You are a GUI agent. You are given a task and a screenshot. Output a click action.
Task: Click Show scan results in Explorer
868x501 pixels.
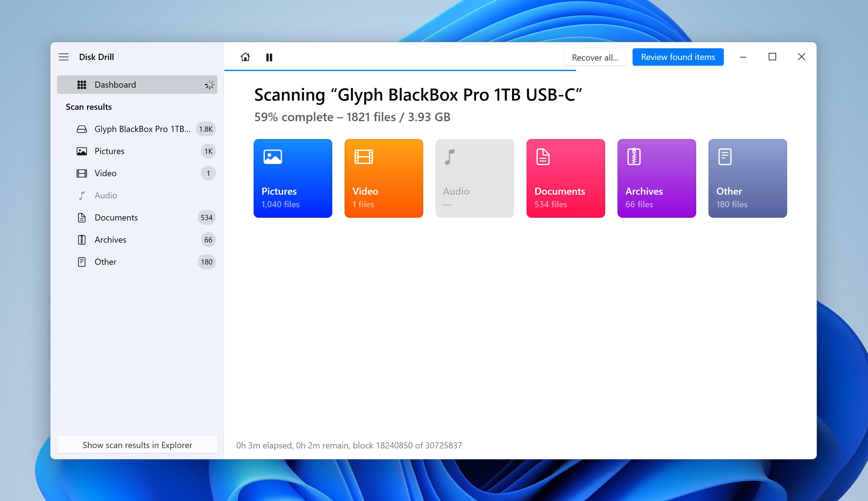point(138,444)
